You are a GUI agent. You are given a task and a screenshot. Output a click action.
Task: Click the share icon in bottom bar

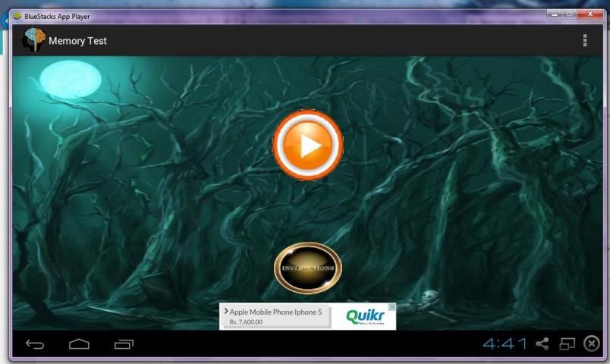tap(542, 344)
